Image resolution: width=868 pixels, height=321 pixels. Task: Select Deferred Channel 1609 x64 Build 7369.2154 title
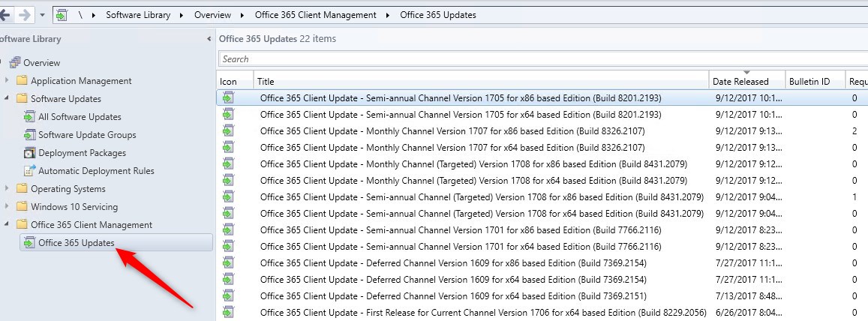tap(453, 280)
